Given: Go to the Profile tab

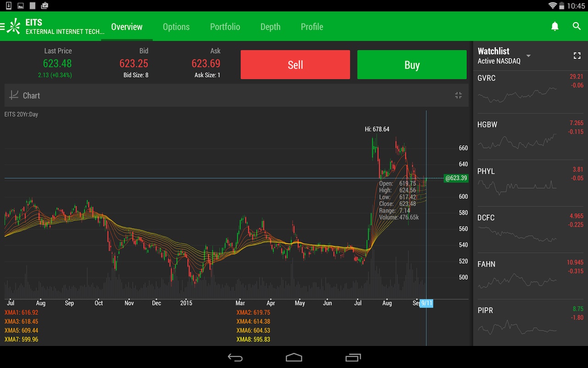Looking at the screenshot, I should (312, 27).
